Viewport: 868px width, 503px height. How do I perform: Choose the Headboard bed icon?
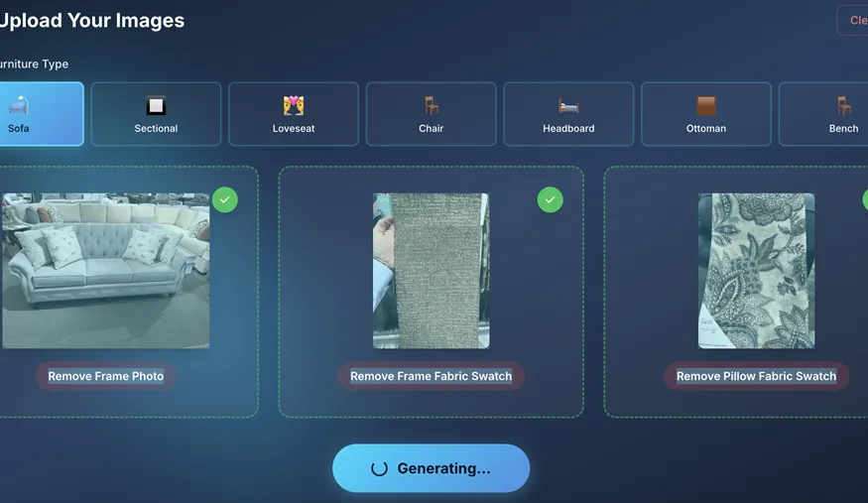[x=568, y=105]
